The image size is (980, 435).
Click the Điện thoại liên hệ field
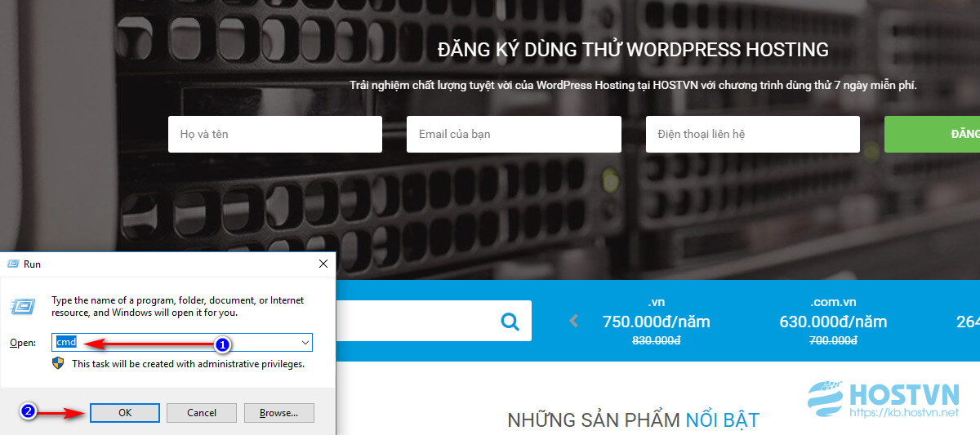(x=753, y=134)
